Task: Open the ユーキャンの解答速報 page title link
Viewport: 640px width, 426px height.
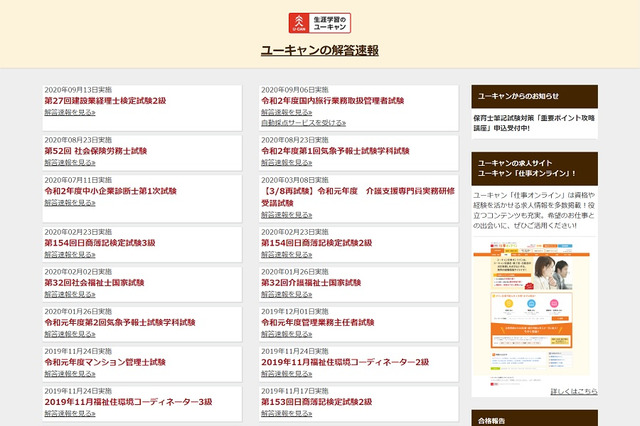Action: coord(320,50)
